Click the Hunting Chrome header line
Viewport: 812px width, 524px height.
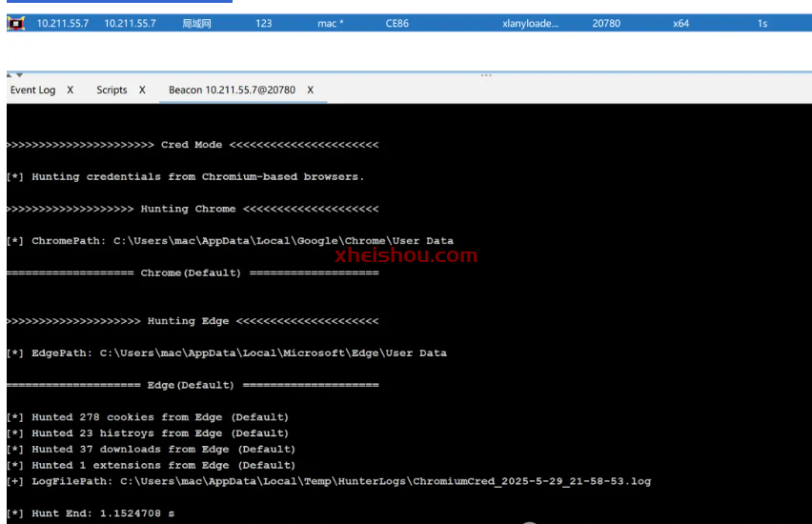193,210
